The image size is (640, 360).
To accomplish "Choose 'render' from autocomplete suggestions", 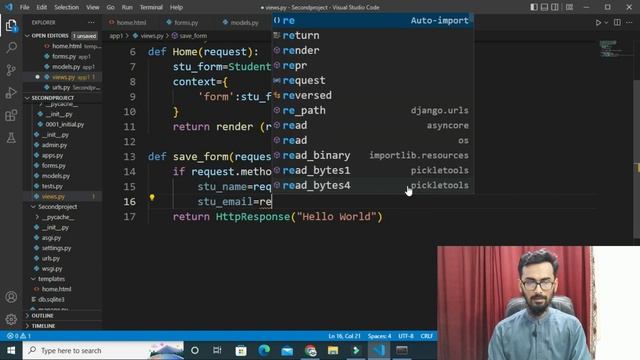I will pos(373,51).
